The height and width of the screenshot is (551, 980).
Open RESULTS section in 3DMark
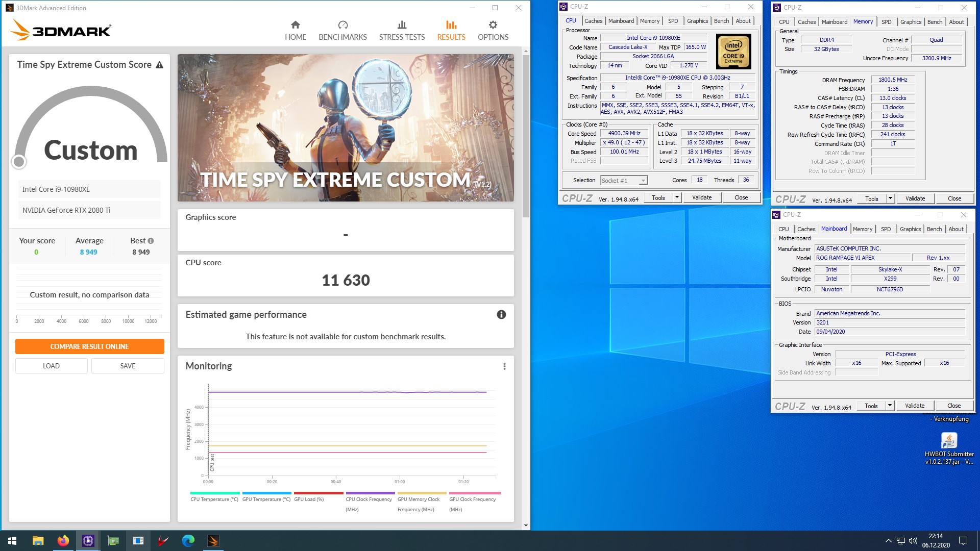click(x=451, y=31)
